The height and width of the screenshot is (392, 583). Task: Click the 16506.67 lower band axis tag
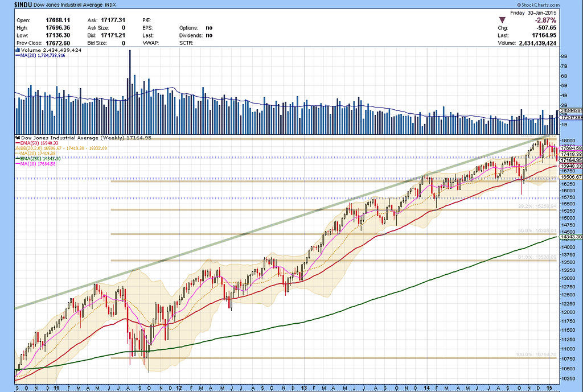point(571,178)
